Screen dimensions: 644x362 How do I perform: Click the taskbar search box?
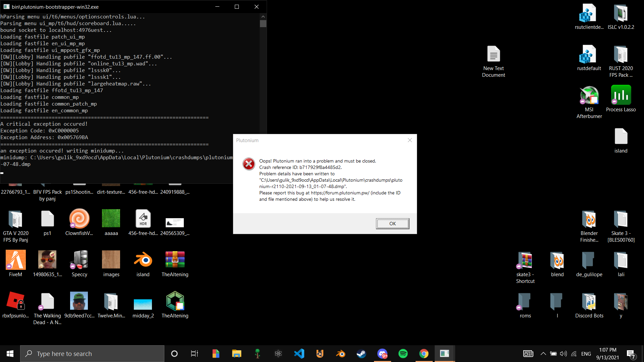click(92, 354)
